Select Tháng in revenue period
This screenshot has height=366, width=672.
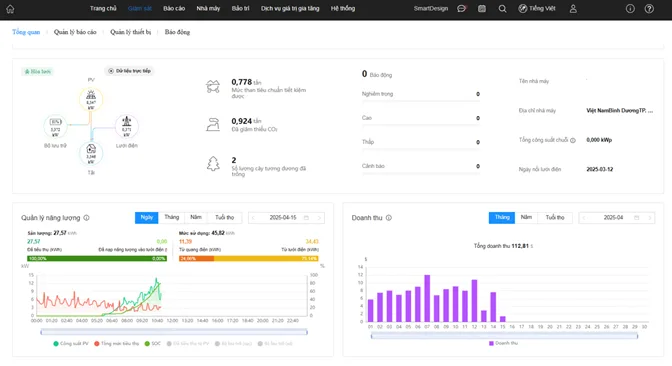502,217
